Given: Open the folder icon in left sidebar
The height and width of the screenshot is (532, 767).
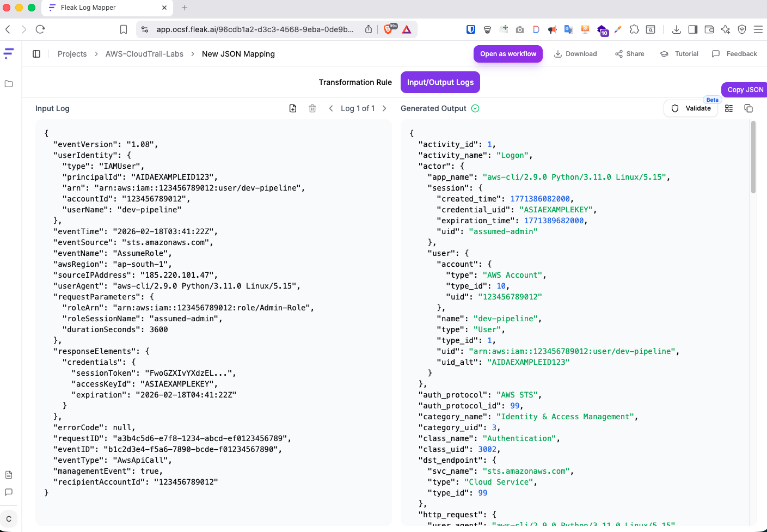Looking at the screenshot, I should [9, 84].
